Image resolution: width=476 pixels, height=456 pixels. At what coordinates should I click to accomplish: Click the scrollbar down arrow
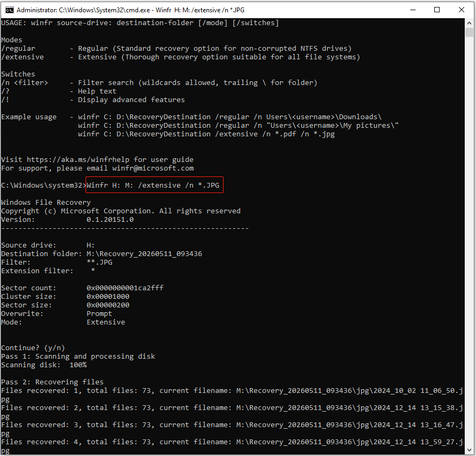click(469, 450)
